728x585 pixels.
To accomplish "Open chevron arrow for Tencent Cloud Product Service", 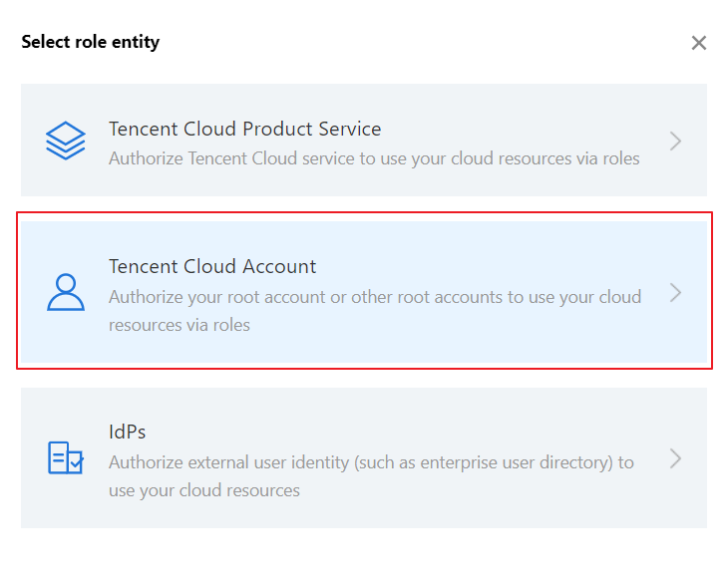I will tap(675, 141).
